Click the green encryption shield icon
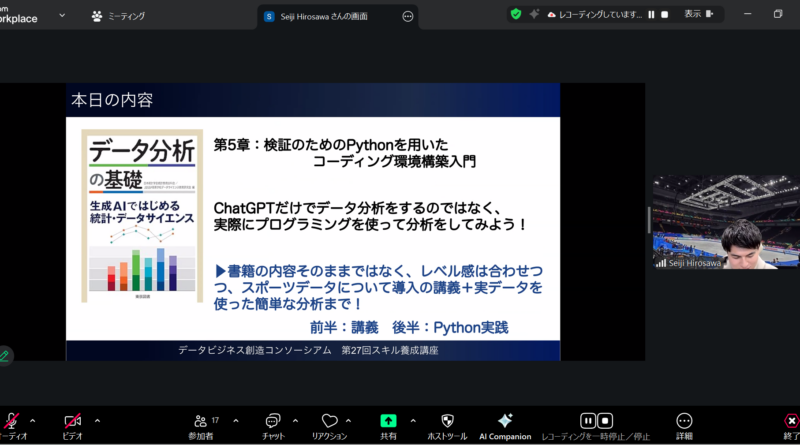 point(515,14)
